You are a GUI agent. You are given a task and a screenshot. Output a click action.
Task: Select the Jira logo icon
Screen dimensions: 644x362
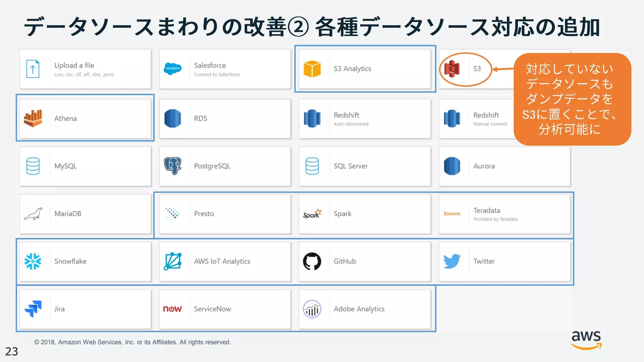(x=33, y=309)
